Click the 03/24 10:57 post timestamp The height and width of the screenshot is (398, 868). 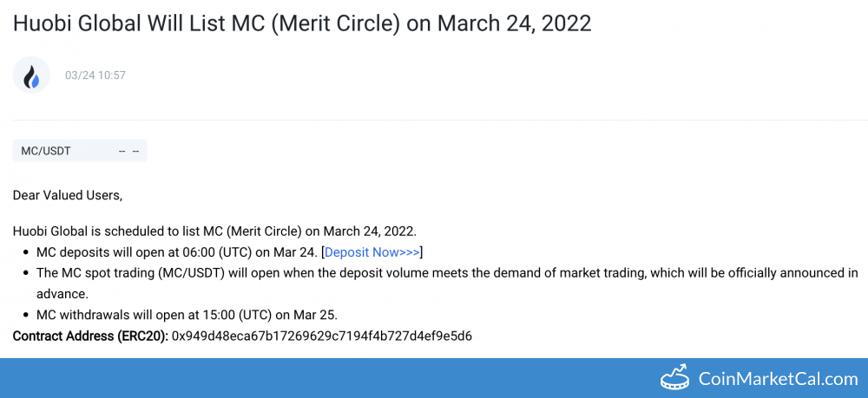[x=95, y=75]
